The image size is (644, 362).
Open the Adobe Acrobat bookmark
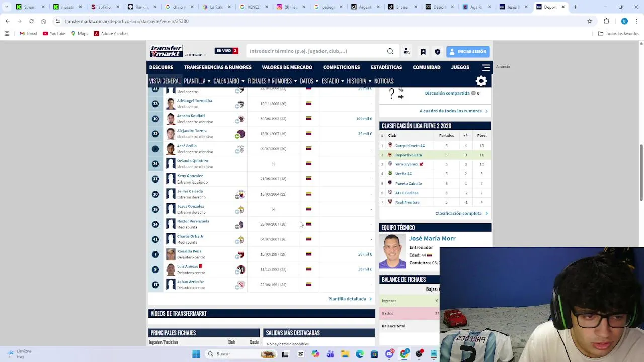coord(110,33)
